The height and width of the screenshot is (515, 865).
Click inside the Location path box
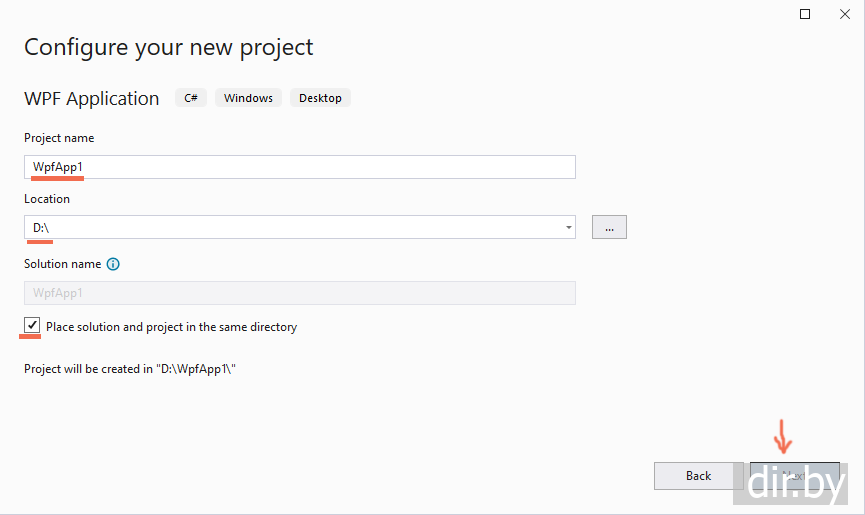(x=290, y=227)
